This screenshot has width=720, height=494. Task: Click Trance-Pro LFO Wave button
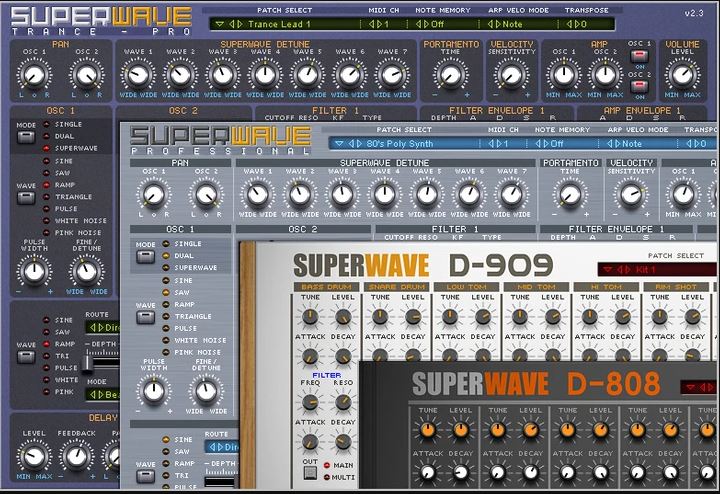tap(26, 357)
